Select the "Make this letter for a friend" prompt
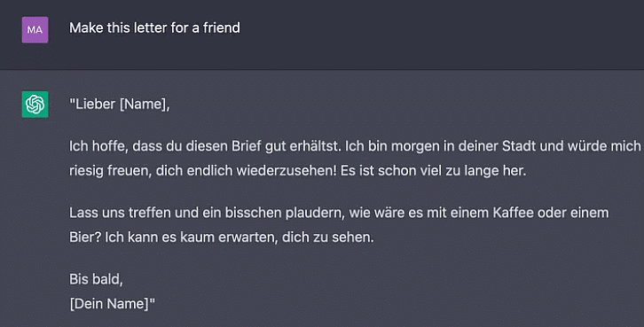The width and height of the screenshot is (644, 327). tap(154, 27)
